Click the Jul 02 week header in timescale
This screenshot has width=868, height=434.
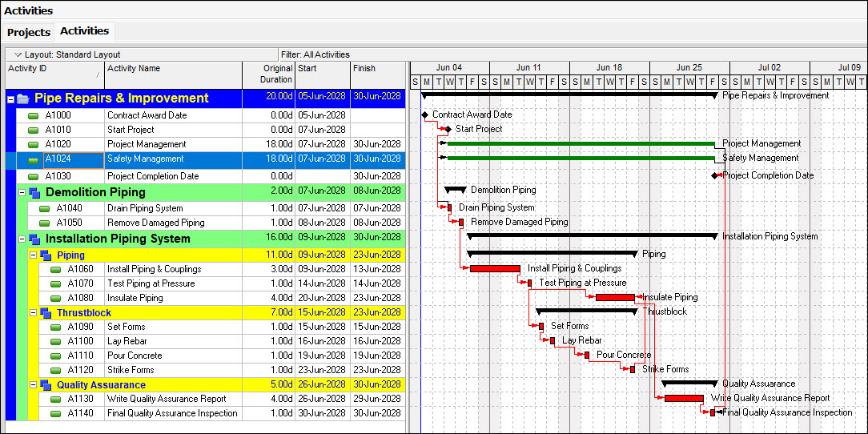click(770, 68)
